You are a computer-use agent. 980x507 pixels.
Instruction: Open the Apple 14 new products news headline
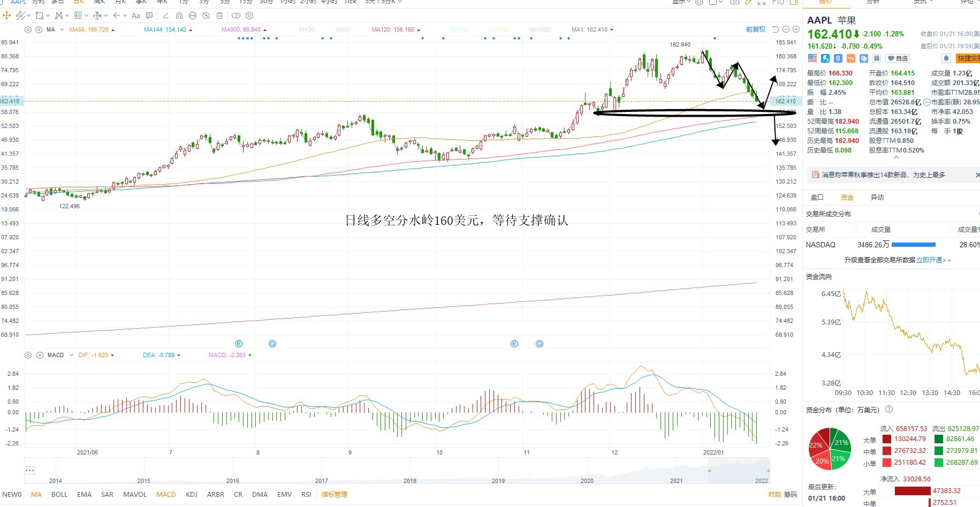click(884, 175)
